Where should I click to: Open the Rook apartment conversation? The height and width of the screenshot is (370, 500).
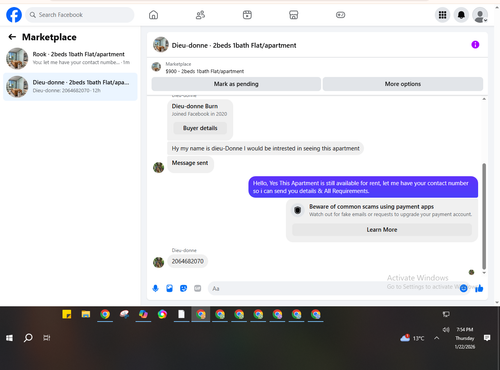coord(70,58)
